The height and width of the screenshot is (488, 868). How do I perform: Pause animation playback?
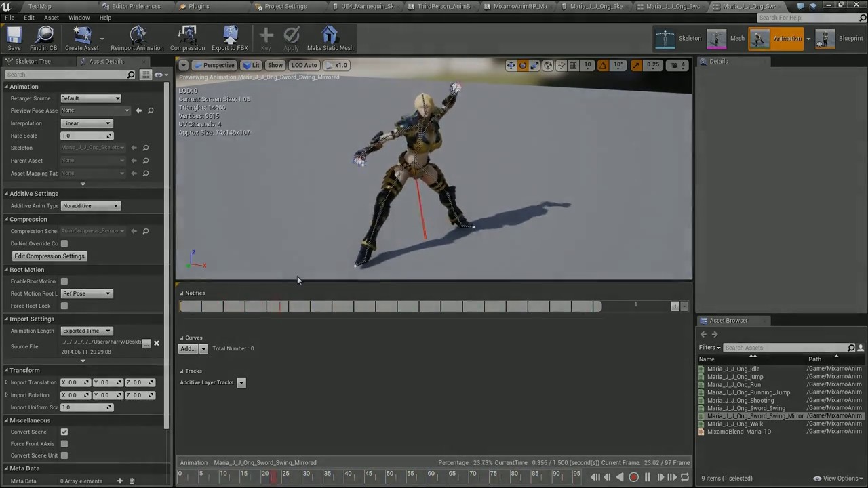647,477
